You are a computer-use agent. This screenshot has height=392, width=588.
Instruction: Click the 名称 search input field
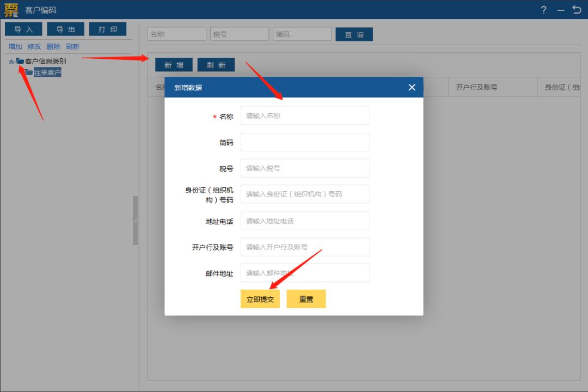[176, 33]
